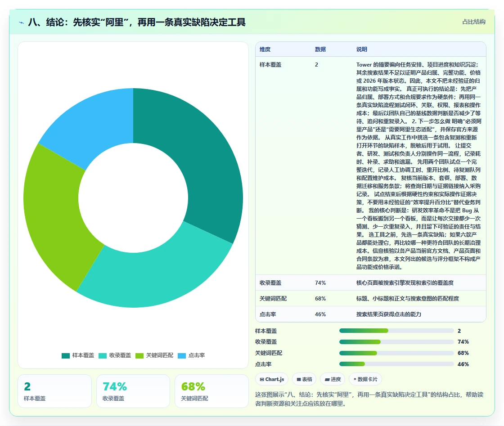Click the 数据 column header
This screenshot has width=504, height=426.
320,49
